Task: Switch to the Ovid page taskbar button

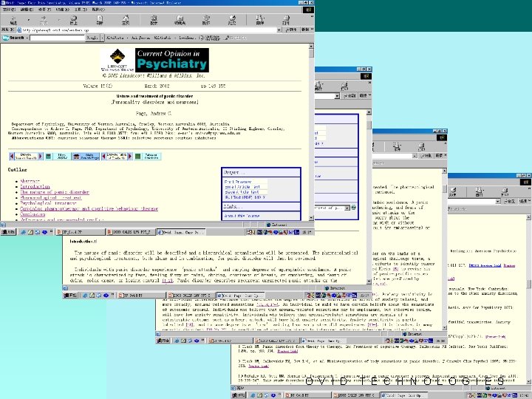Action: [181, 232]
